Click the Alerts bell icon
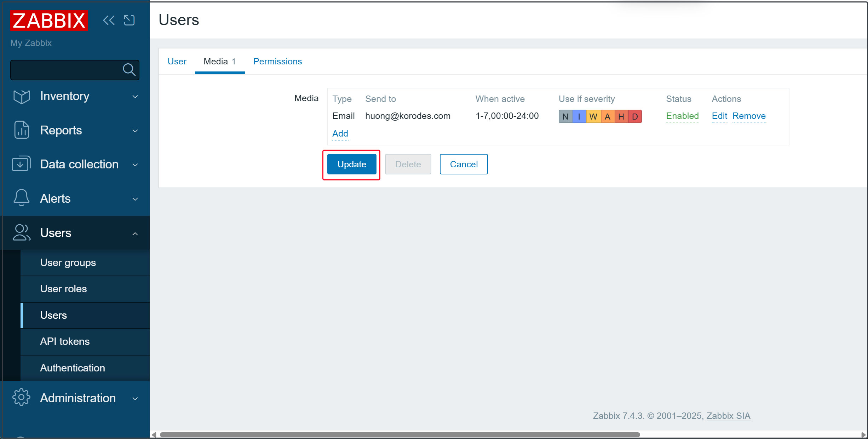The height and width of the screenshot is (439, 868). pos(22,198)
